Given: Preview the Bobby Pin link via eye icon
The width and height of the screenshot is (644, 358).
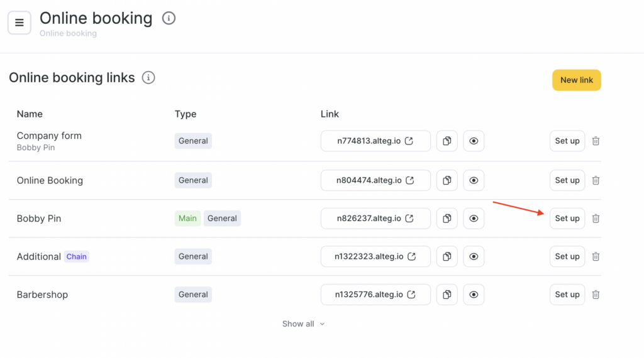Looking at the screenshot, I should pyautogui.click(x=474, y=219).
